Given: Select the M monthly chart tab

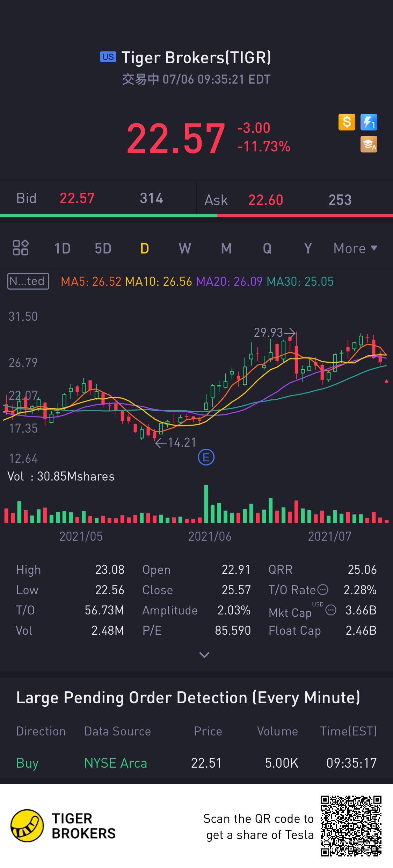Looking at the screenshot, I should 226,248.
